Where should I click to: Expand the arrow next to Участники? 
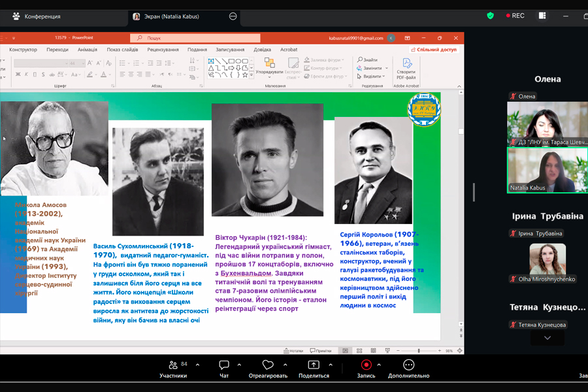[x=197, y=365]
